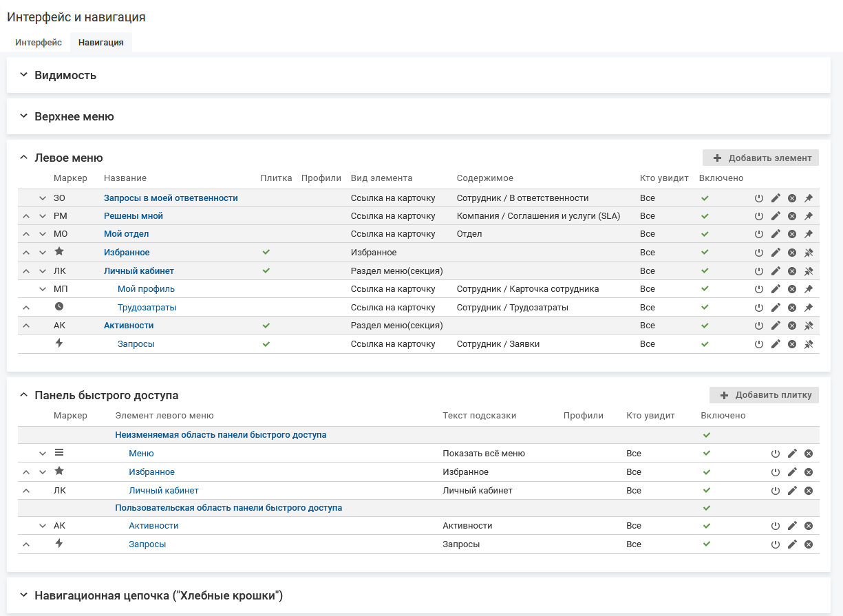Select the Навигация tab
Viewport: 843px width, 616px height.
point(100,43)
